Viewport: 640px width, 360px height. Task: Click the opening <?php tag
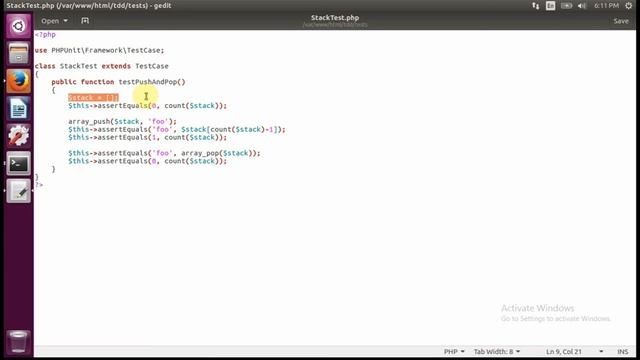[45, 35]
